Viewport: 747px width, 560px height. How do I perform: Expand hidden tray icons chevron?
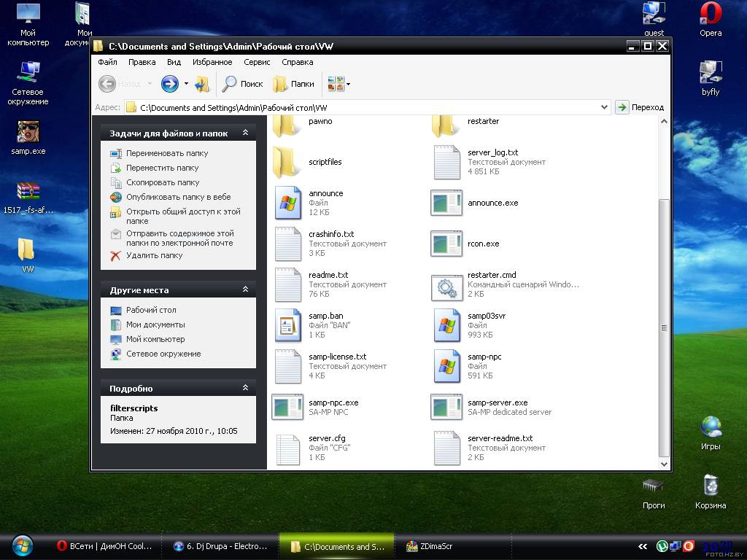643,547
